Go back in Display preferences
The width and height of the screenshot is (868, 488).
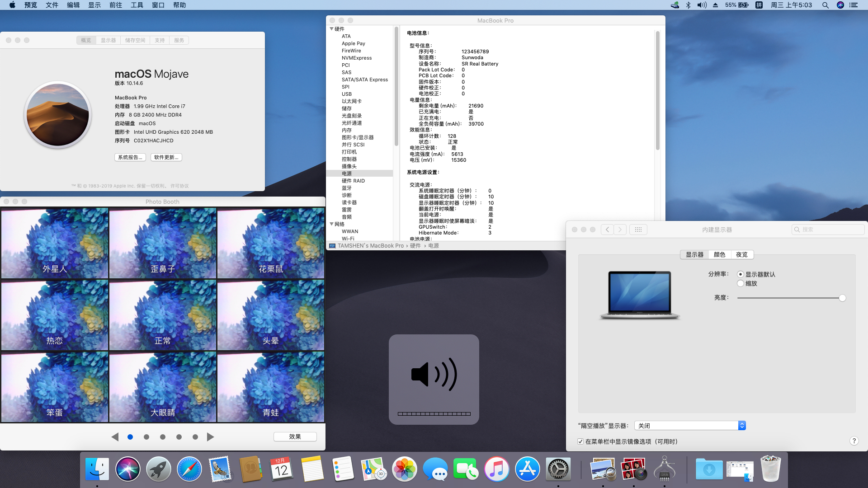tap(607, 230)
